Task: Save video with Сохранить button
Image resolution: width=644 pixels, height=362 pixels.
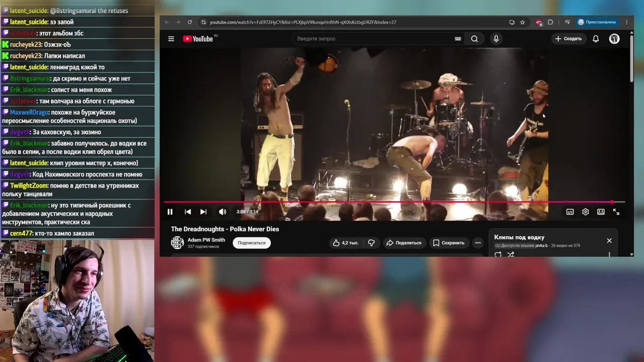Action: click(449, 243)
